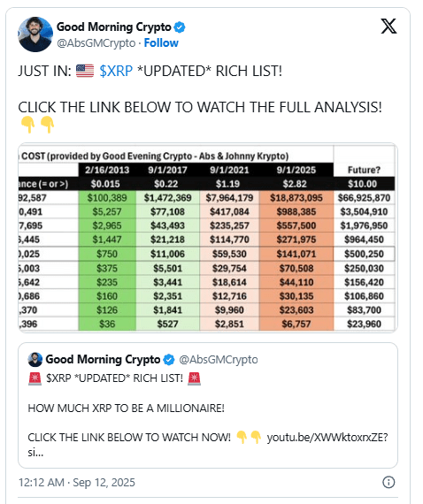This screenshot has width=423, height=504.
Task: Follow the AbsGMCrypto account
Action: 161,43
